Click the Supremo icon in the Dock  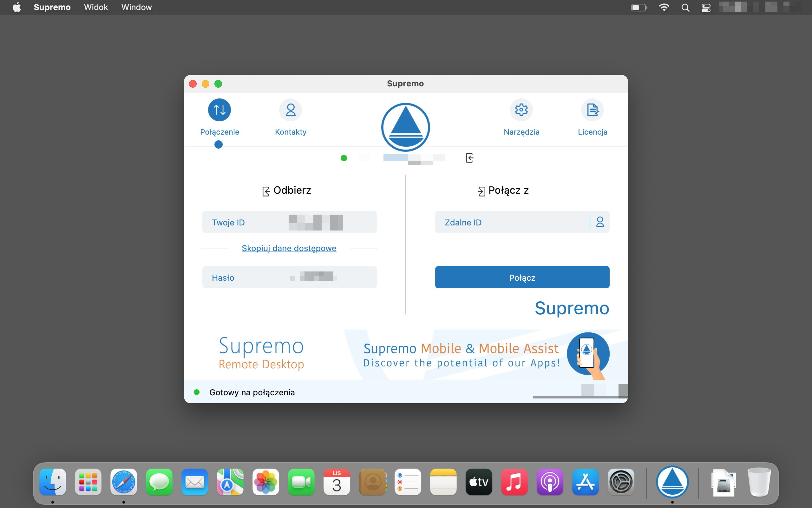point(672,482)
